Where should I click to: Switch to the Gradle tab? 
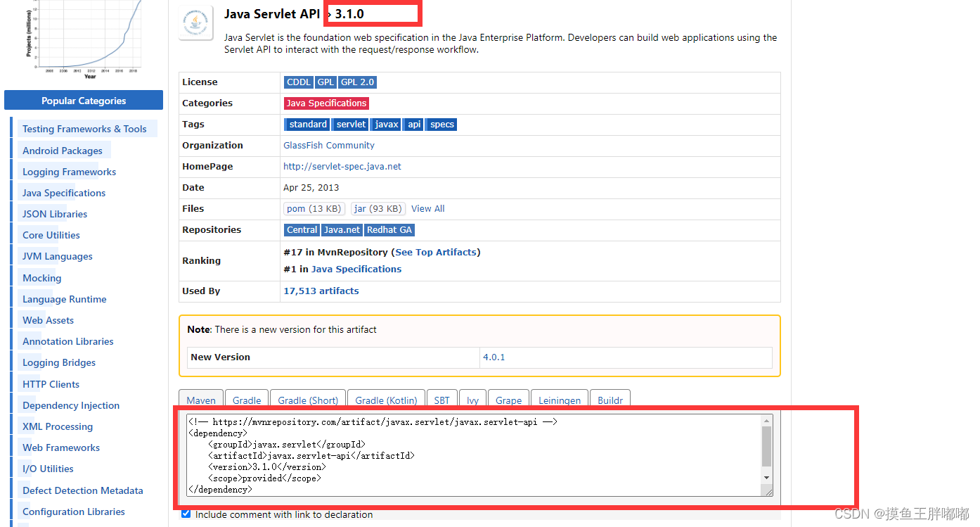[x=247, y=400]
